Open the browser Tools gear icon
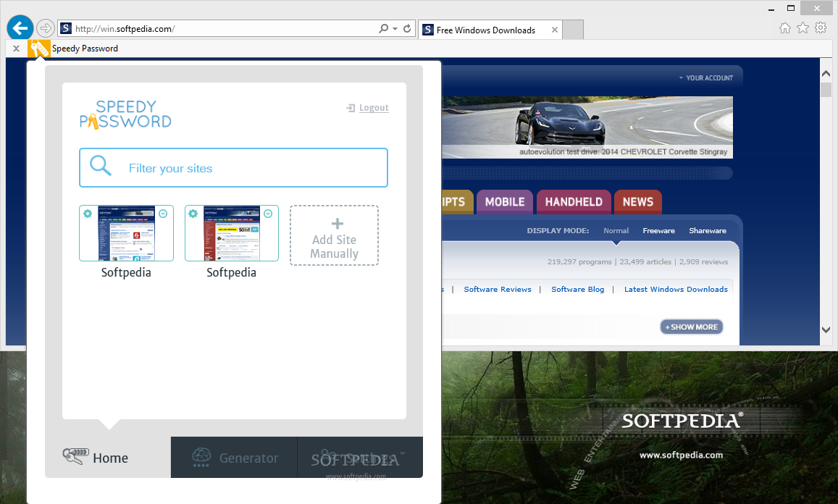 [x=821, y=28]
